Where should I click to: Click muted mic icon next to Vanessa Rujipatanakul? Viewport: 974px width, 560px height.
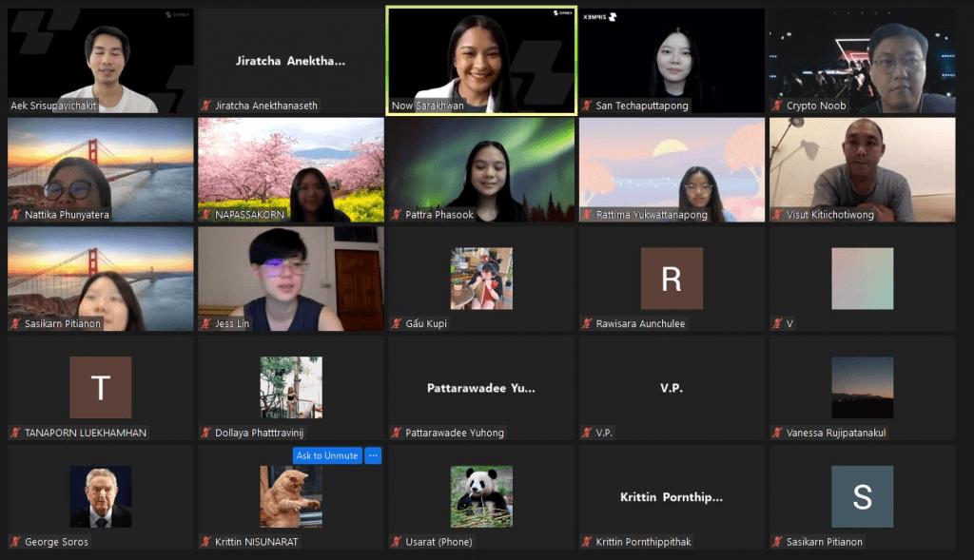click(x=777, y=433)
